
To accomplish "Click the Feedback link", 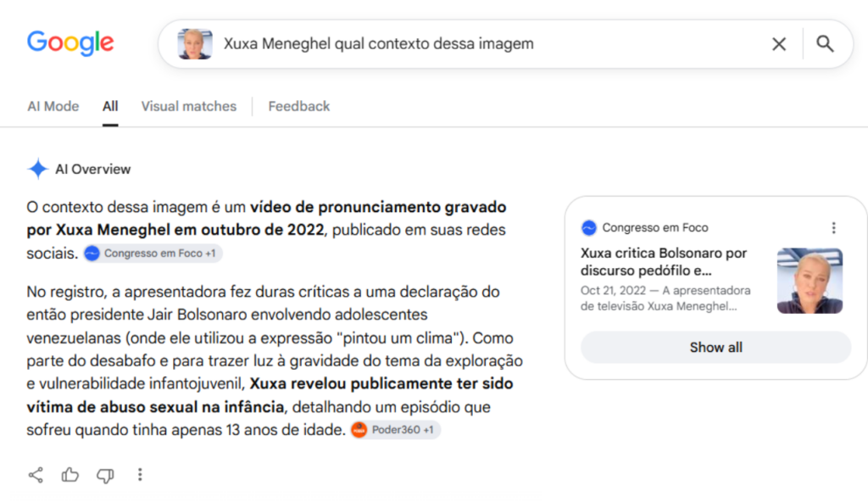I will (x=299, y=106).
